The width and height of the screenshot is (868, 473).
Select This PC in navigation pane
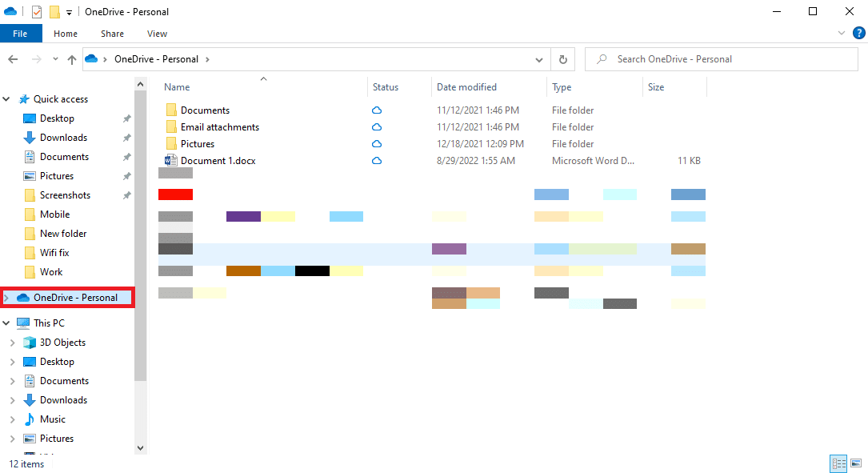click(x=49, y=323)
